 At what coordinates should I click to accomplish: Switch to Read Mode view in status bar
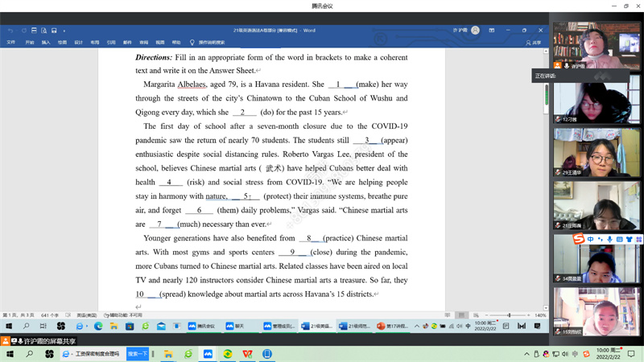[x=448, y=315]
